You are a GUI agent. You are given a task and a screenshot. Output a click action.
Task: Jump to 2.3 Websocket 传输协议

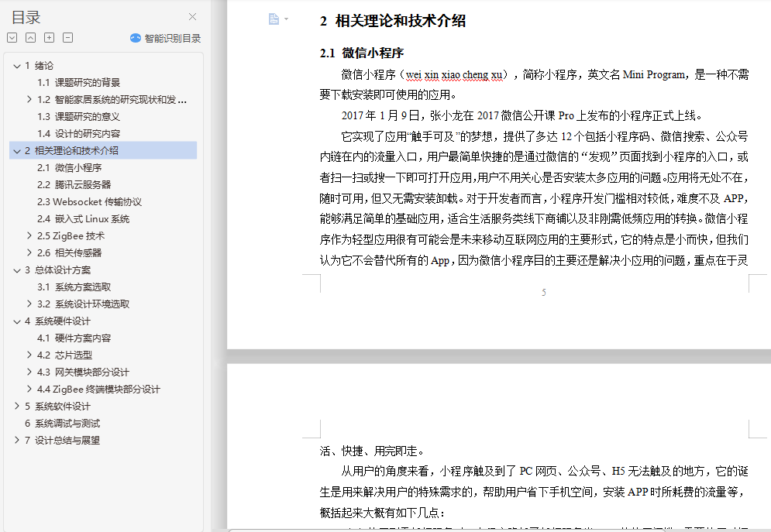point(89,202)
